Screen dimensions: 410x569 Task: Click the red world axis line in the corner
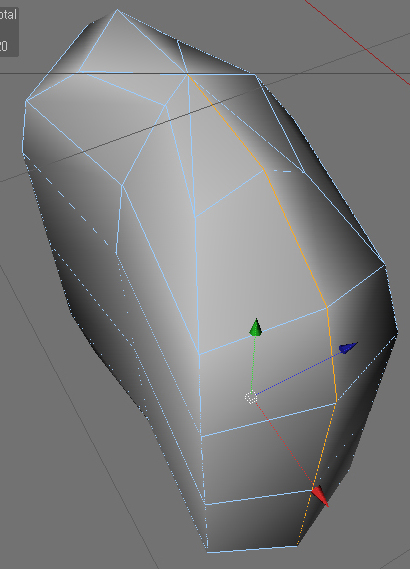pos(357,43)
